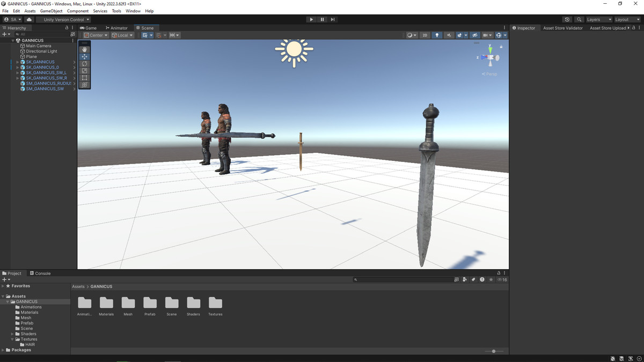
Task: Open Hierarchy search-by-type icon
Action: (73, 34)
